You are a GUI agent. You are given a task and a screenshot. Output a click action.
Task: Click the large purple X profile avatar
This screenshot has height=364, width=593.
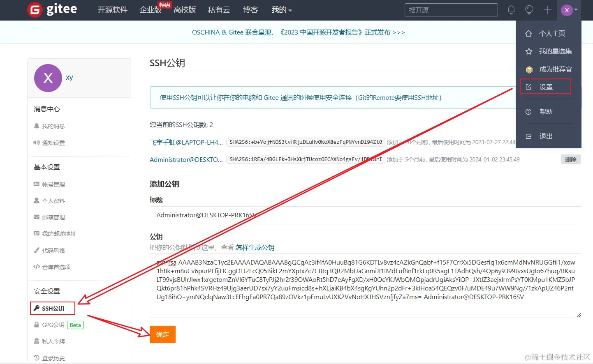[x=48, y=78]
